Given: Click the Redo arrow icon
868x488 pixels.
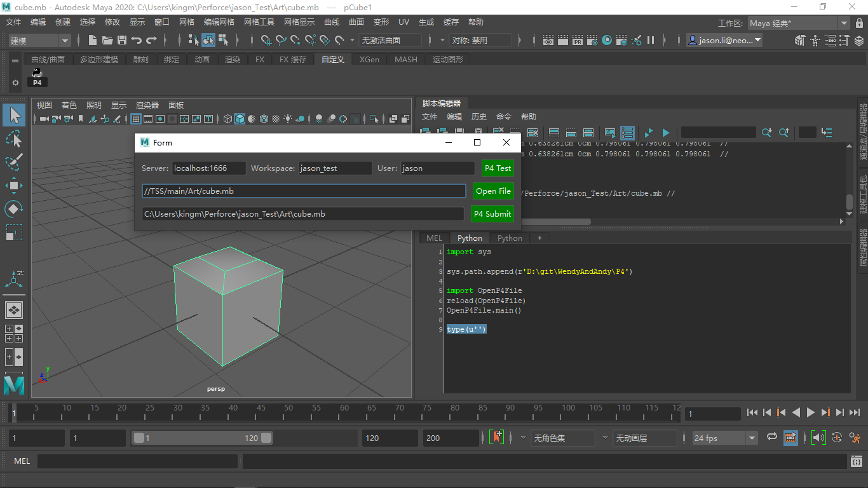Looking at the screenshot, I should 151,40.
